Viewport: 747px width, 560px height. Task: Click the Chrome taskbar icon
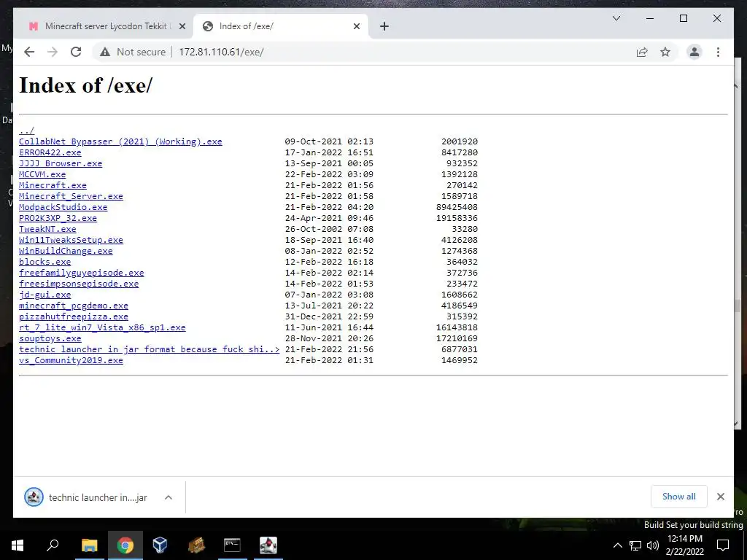click(x=125, y=545)
